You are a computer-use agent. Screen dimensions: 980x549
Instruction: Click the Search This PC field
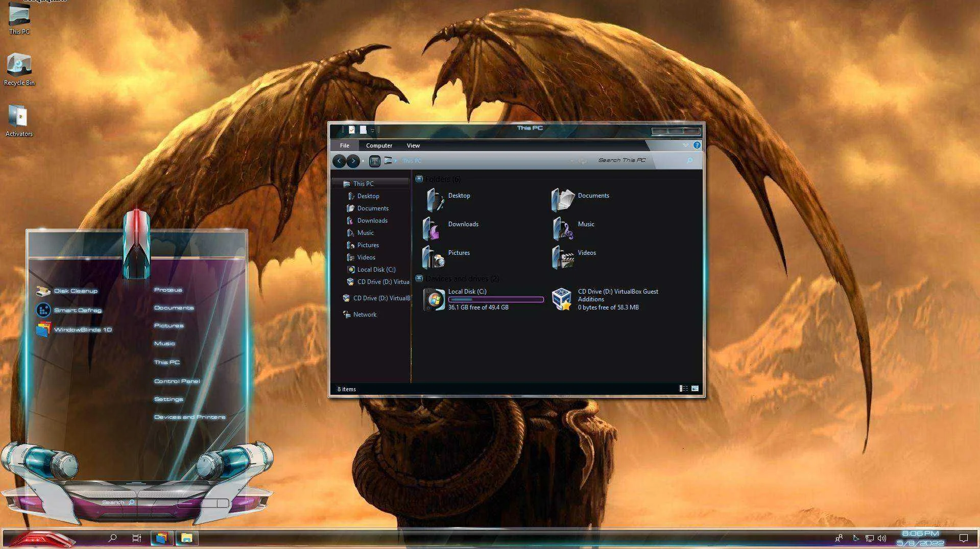pyautogui.click(x=644, y=160)
